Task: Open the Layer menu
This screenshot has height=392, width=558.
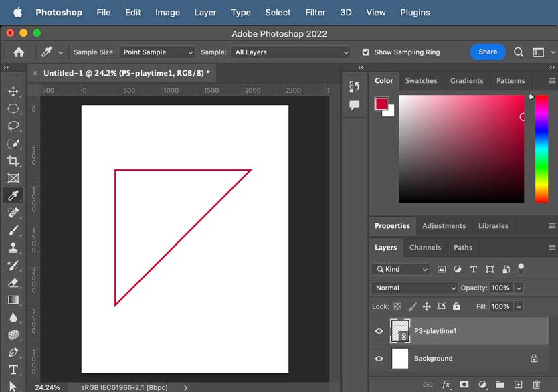Action: (205, 13)
